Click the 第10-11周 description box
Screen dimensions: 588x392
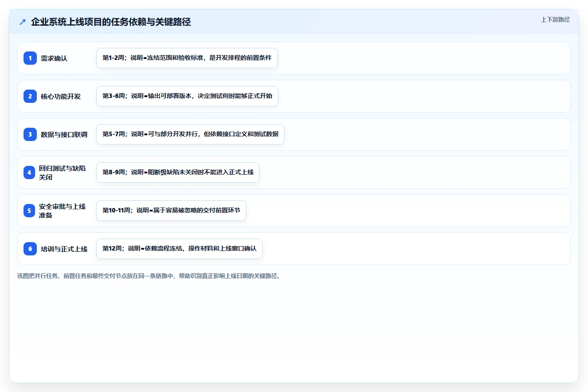(171, 211)
